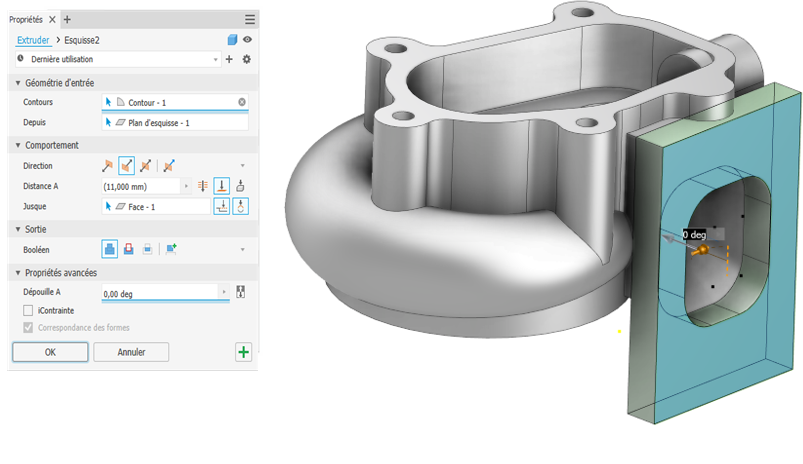803x464 pixels.
Task: Cancel with the Annuler button
Action: pyautogui.click(x=131, y=352)
